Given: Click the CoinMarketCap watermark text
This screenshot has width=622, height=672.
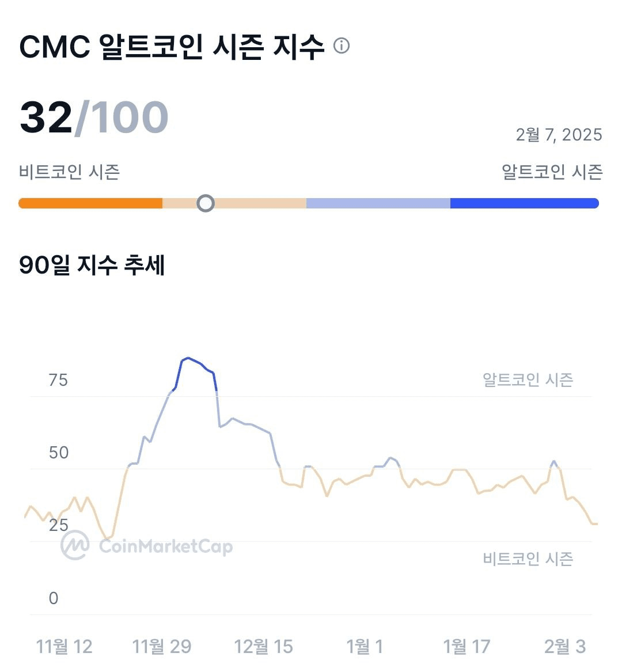Looking at the screenshot, I should click(x=166, y=546).
